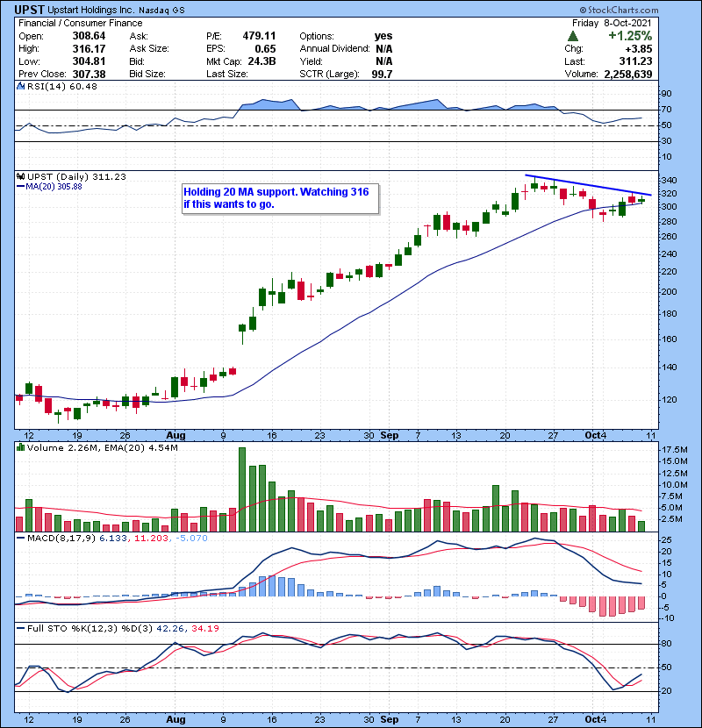Click the Last value 311.23
The image size is (702, 728).
coord(635,61)
